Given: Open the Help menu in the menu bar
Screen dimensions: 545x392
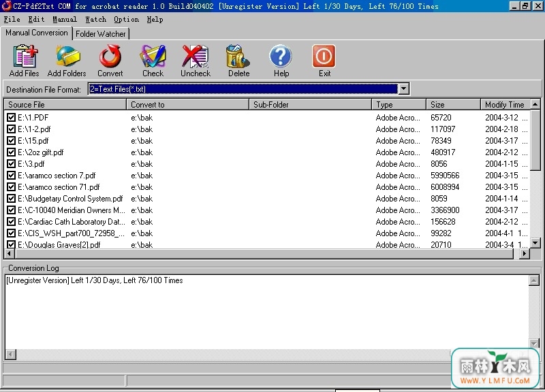Looking at the screenshot, I should 155,20.
